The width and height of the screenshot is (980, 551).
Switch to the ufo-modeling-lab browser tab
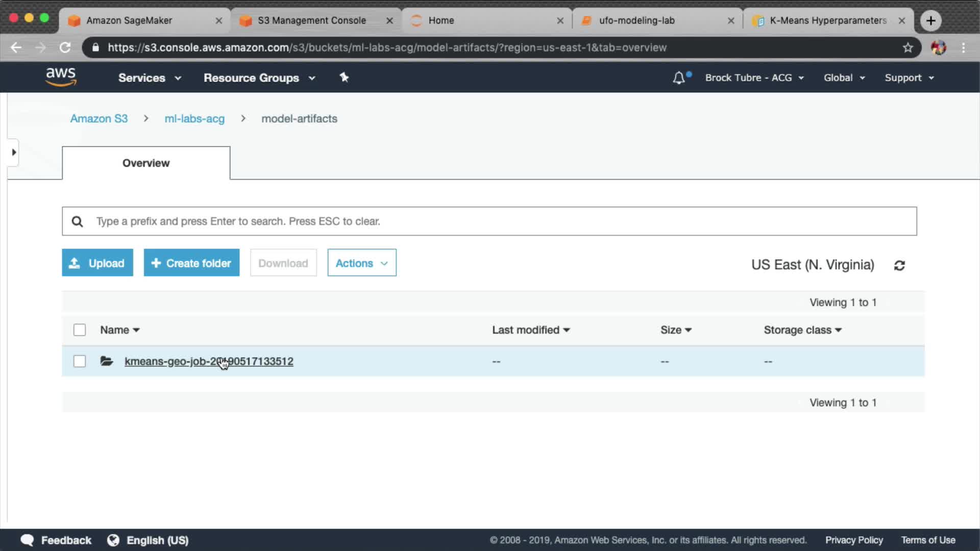636,20
